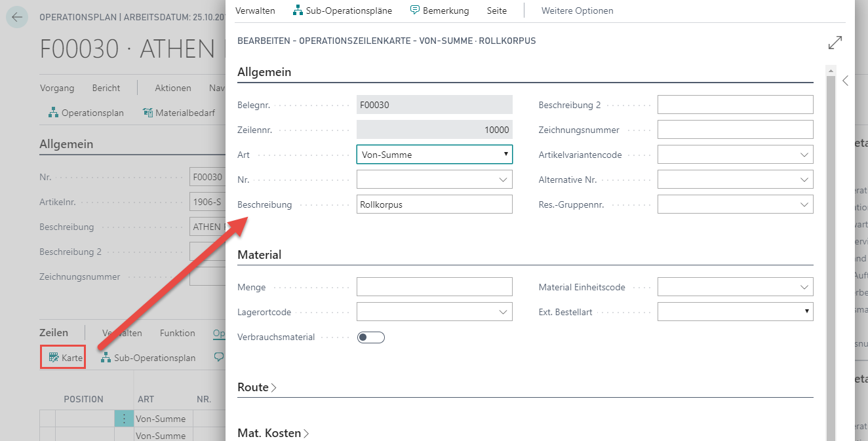The height and width of the screenshot is (441, 868).
Task: Open the Art dropdown showing Von-Summe
Action: pos(435,155)
